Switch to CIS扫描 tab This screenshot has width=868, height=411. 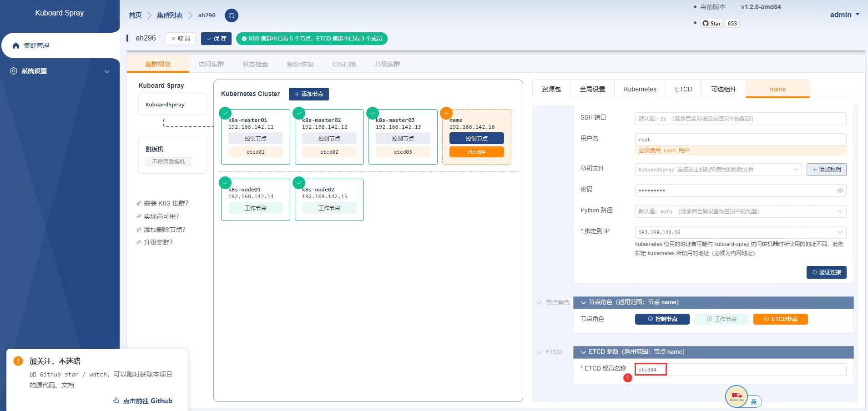(344, 64)
